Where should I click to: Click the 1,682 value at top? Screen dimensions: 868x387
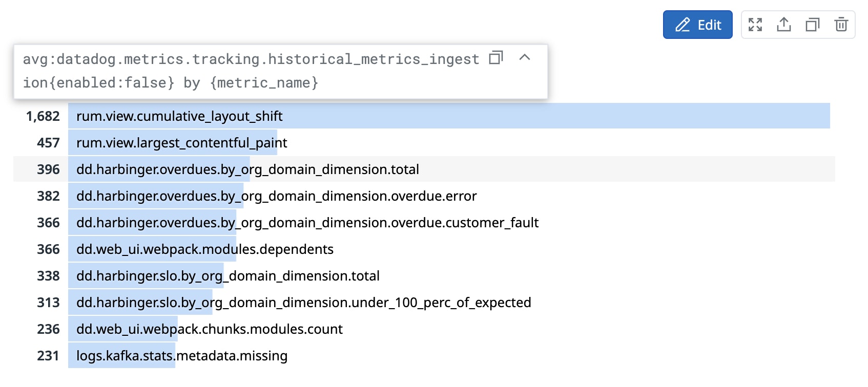click(x=43, y=116)
